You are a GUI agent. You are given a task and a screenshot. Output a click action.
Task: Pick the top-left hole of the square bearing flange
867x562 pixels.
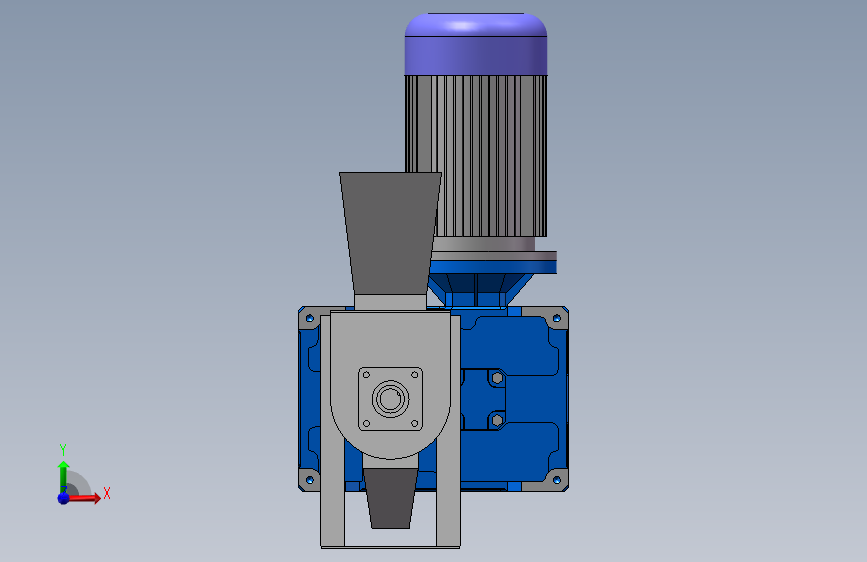[x=366, y=374]
